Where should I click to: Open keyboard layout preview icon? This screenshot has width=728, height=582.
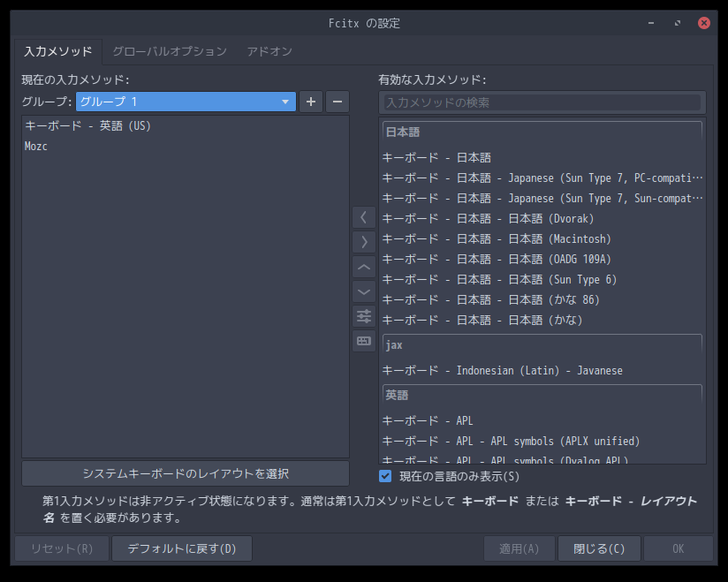pos(363,341)
